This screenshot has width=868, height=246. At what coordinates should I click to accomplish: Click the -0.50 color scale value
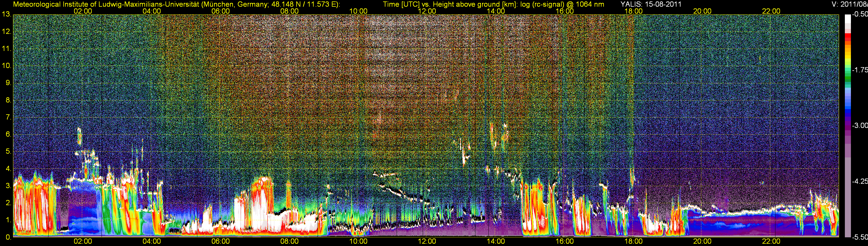pos(860,14)
